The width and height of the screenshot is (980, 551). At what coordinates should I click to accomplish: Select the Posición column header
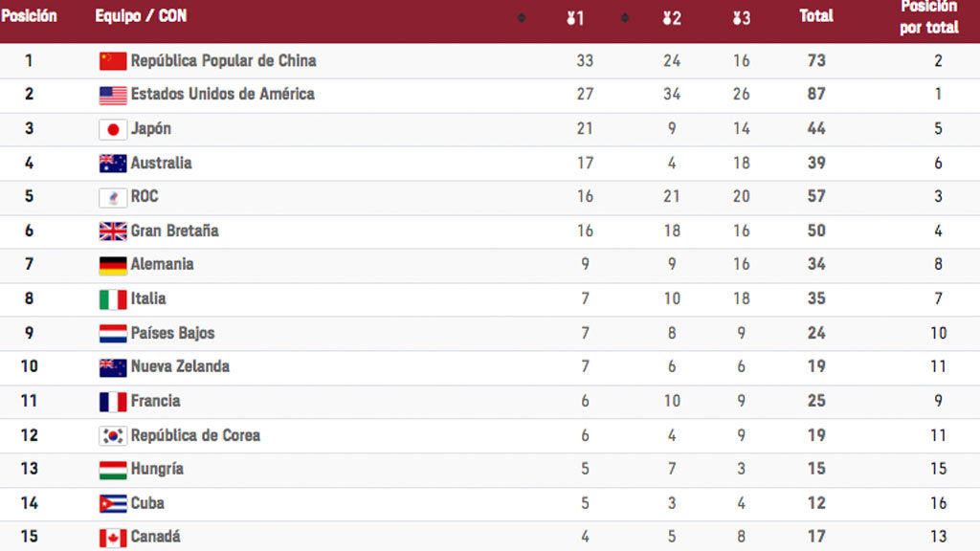pyautogui.click(x=29, y=15)
